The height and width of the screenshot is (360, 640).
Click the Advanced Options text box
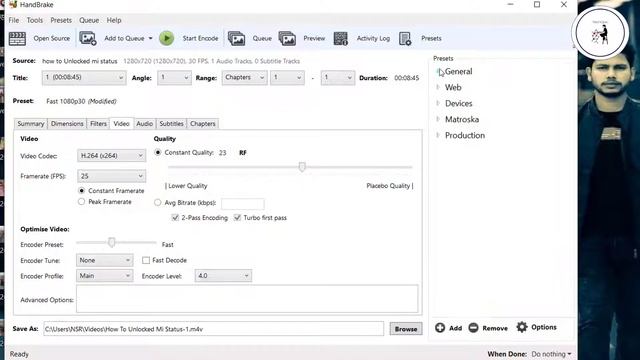[247, 299]
